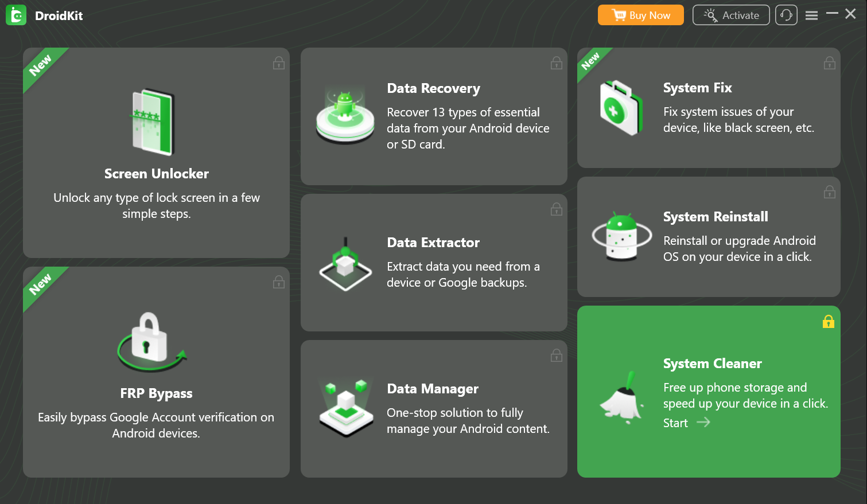Image resolution: width=867 pixels, height=504 pixels.
Task: Click the FRP Bypass title
Action: point(156,393)
